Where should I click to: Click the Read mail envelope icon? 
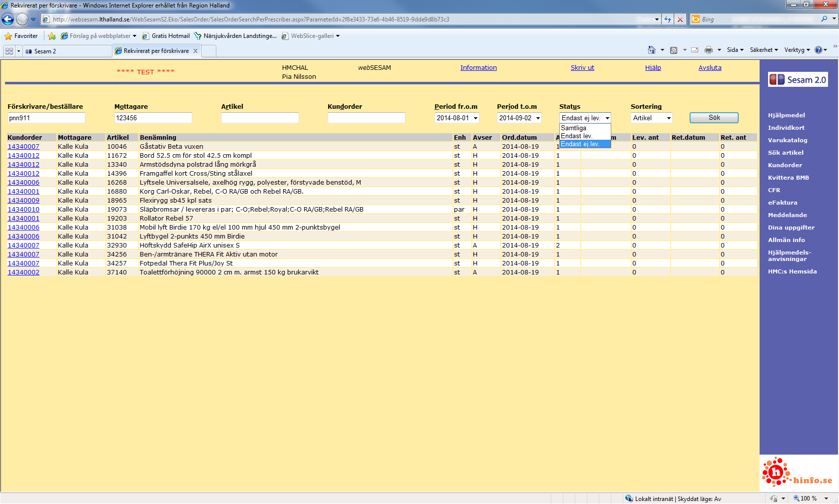click(x=695, y=50)
